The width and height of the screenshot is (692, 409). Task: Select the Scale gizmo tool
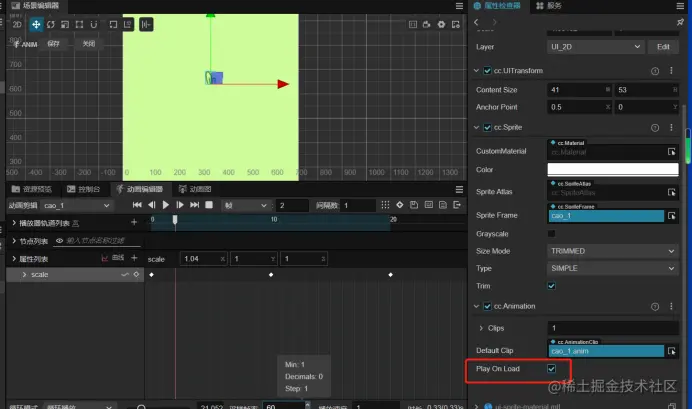(65, 24)
